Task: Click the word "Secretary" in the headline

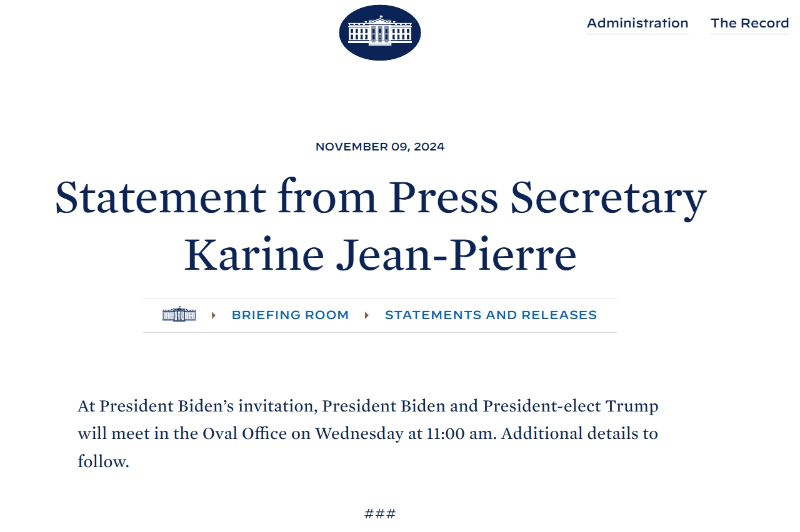Action: (x=608, y=197)
